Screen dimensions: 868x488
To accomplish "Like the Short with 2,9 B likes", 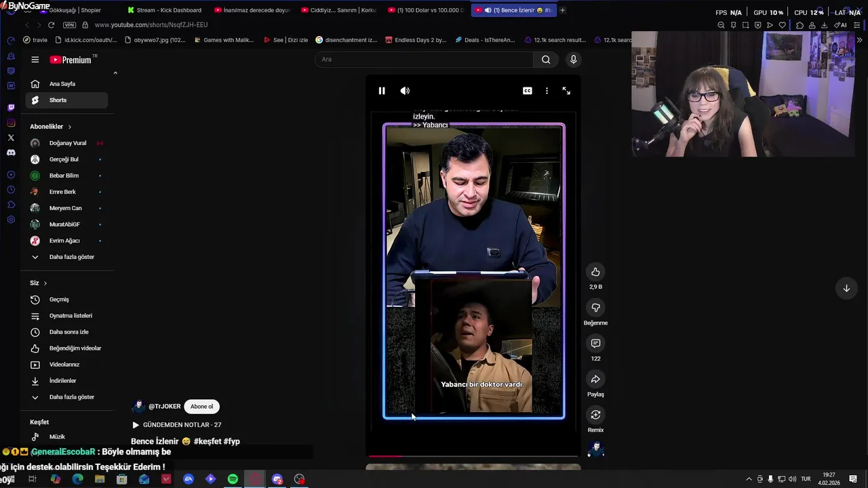I will point(595,272).
